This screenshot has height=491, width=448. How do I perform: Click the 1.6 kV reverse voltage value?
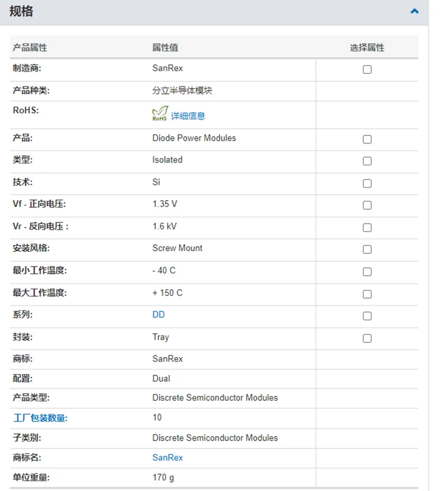(164, 226)
